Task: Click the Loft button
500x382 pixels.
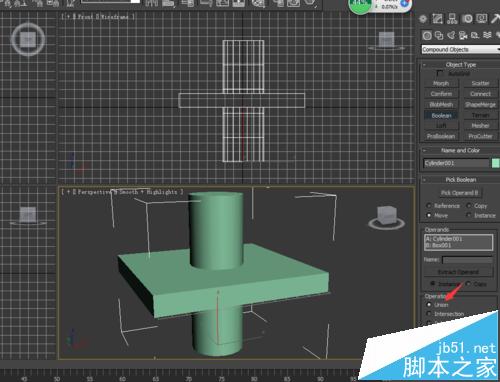Action: [441, 126]
